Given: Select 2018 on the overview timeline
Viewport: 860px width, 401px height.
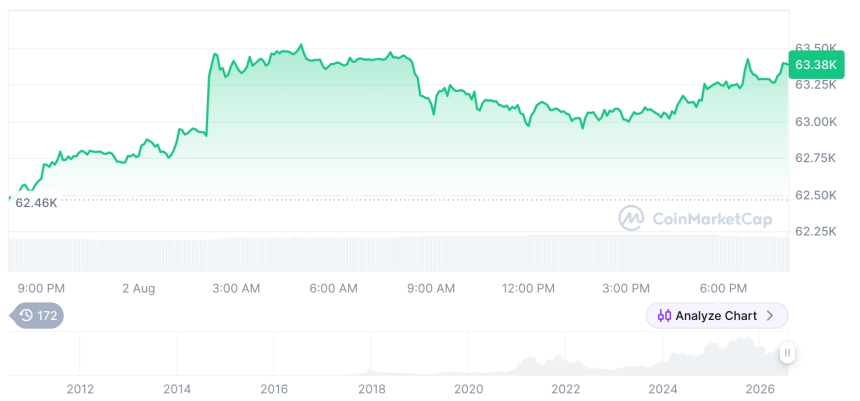Looking at the screenshot, I should point(372,389).
